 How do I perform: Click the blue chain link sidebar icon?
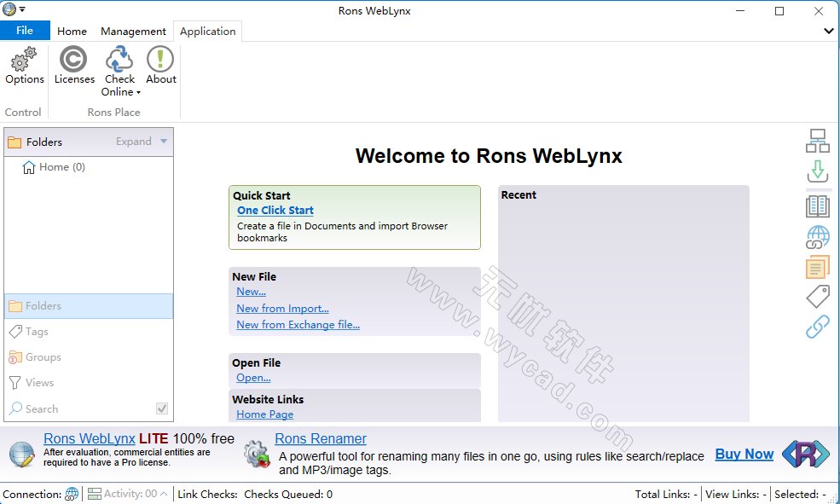click(817, 327)
